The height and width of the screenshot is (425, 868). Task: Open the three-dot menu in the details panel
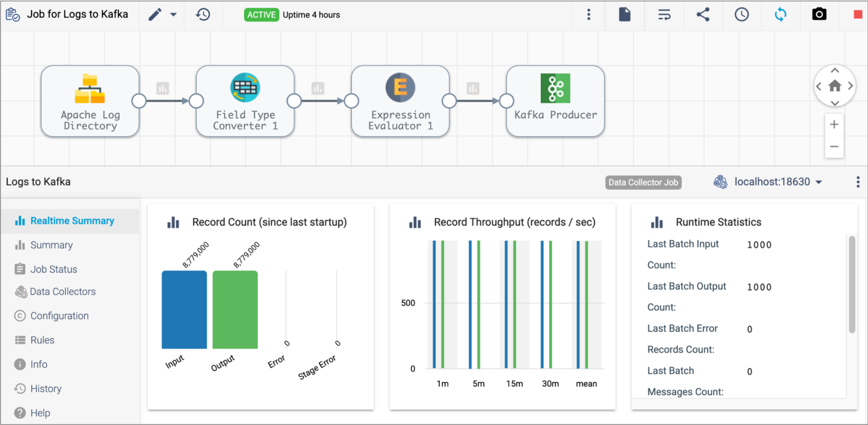pyautogui.click(x=858, y=182)
